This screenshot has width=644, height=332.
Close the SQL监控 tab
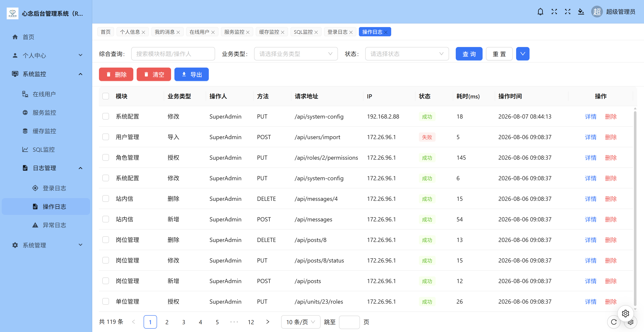(316, 32)
